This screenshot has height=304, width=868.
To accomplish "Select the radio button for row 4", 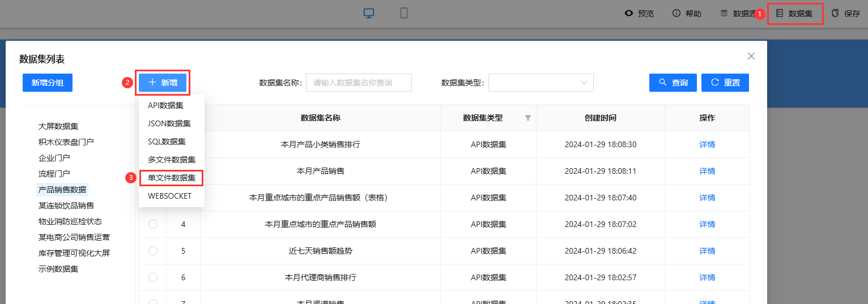I will [x=153, y=224].
